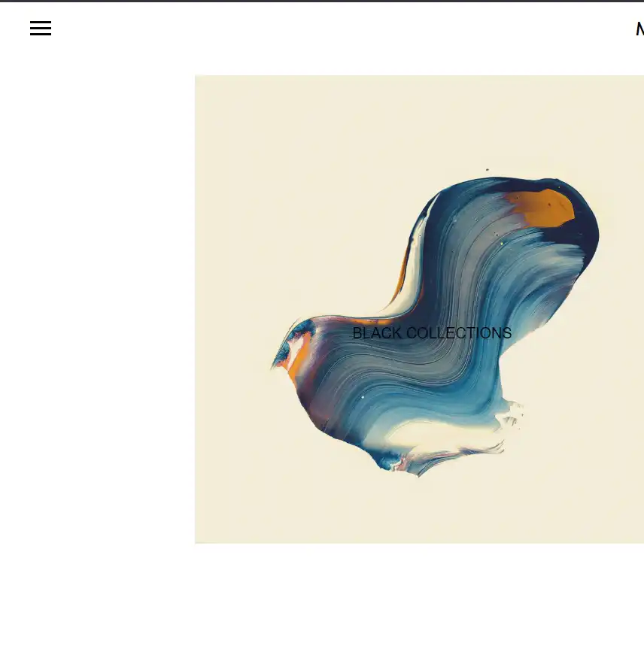Click the top bar of the hamburger icon
The height and width of the screenshot is (646, 644).
41,22
